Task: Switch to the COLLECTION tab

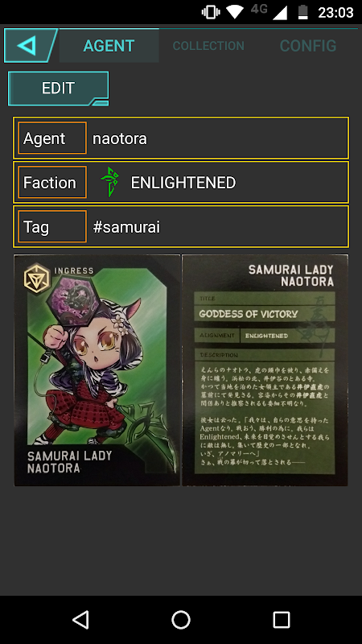Action: [x=208, y=46]
